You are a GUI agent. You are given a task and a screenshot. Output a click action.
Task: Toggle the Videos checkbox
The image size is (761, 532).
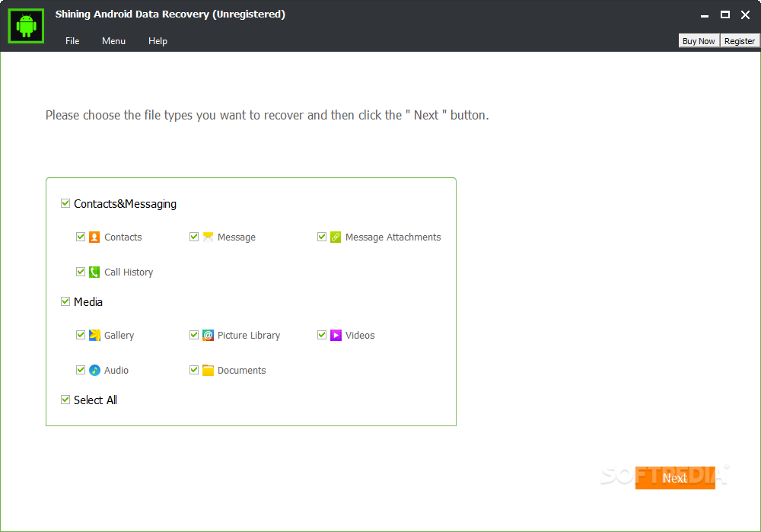[x=321, y=335]
